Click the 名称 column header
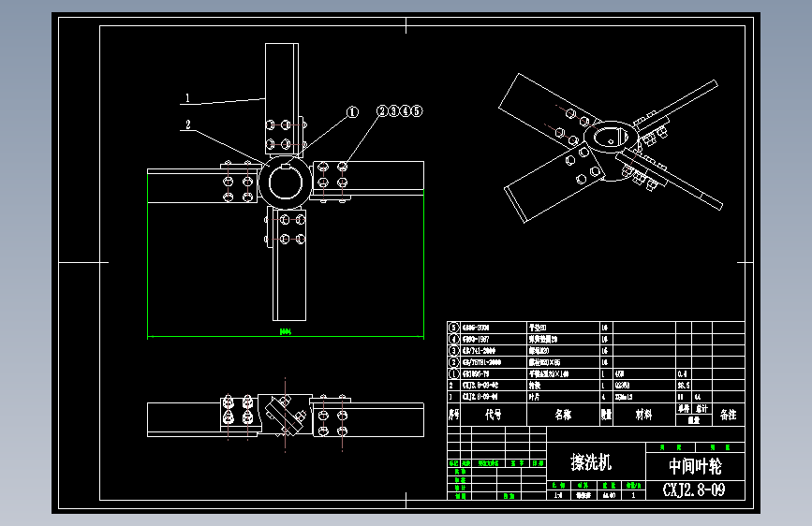This screenshot has height=526, width=812. tap(563, 415)
